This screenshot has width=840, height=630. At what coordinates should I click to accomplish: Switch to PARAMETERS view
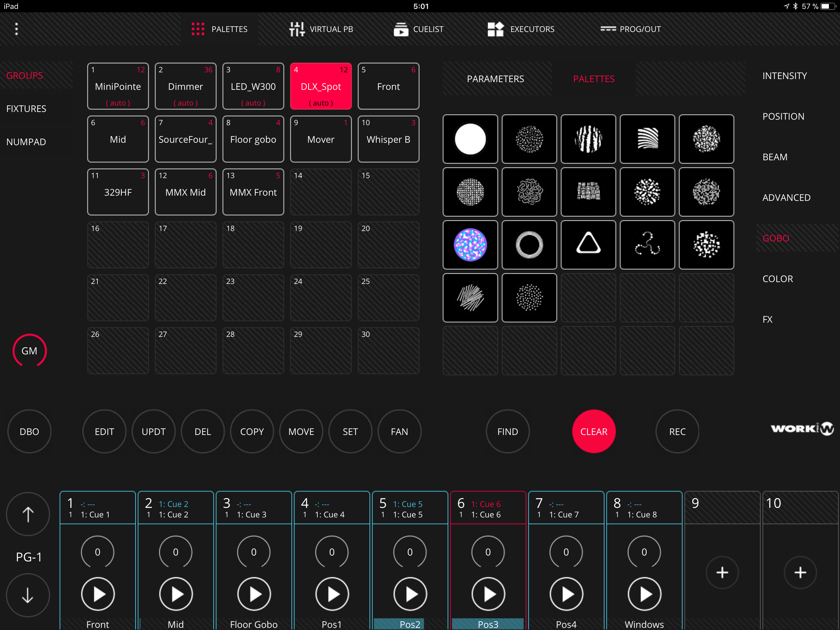point(495,79)
